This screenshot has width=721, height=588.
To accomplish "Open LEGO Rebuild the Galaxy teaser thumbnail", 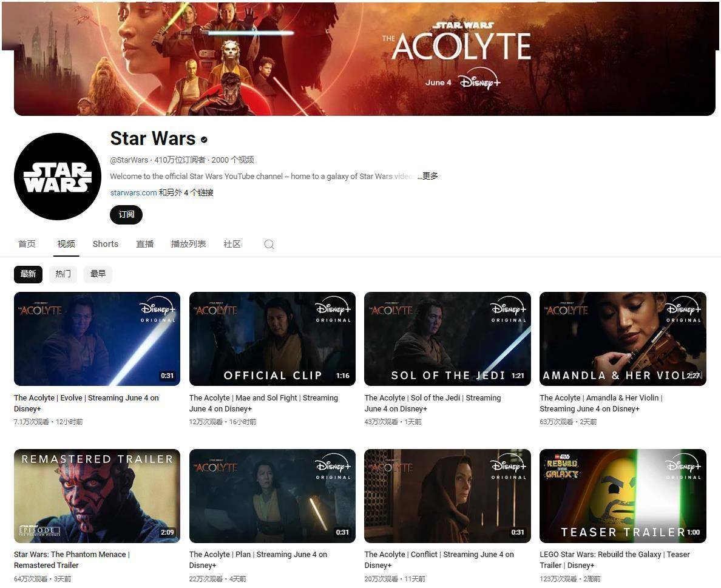I will [x=623, y=496].
